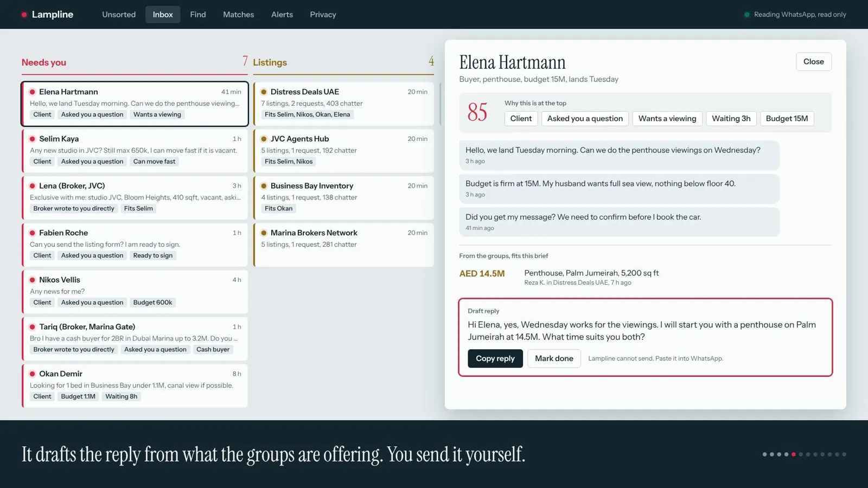Click 'Can move fast' tag on Selim's card
The height and width of the screenshot is (488, 868).
tap(154, 162)
